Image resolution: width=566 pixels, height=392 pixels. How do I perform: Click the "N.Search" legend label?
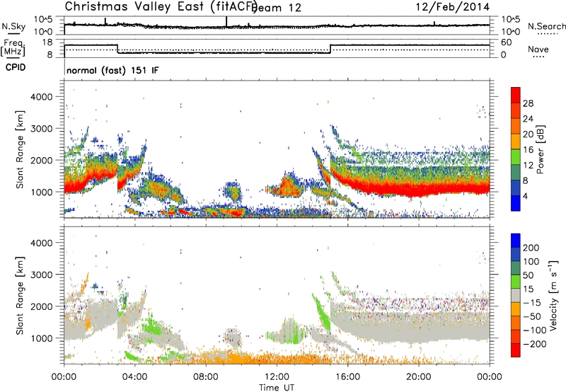[546, 26]
